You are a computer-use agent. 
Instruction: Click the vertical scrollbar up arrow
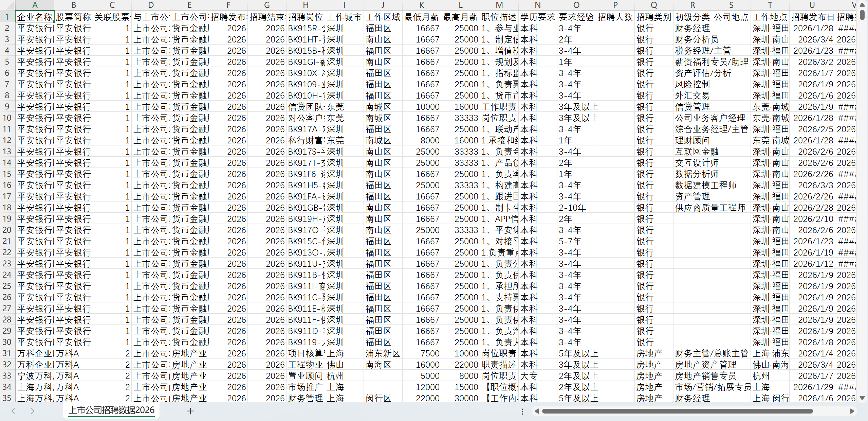(863, 4)
